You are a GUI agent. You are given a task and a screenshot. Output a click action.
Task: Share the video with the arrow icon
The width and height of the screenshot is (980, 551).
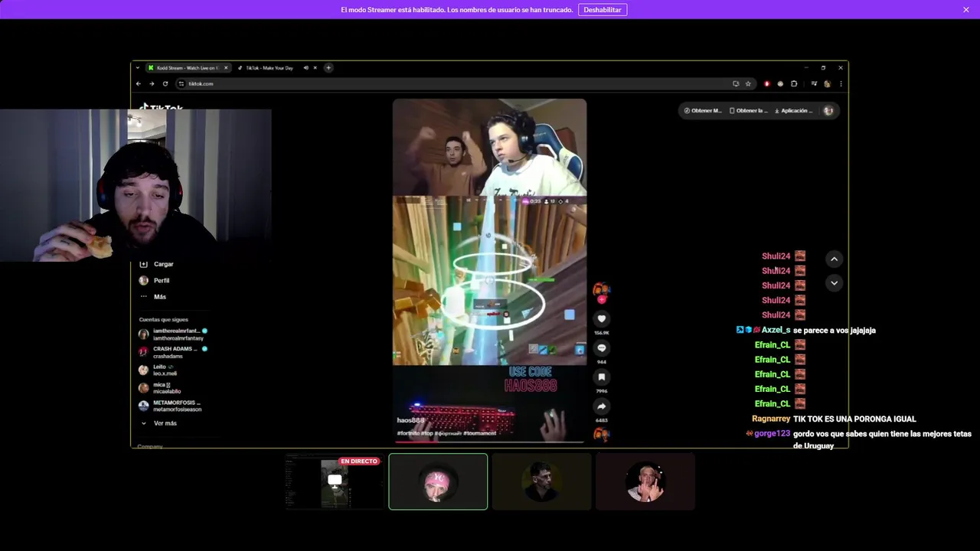[602, 406]
